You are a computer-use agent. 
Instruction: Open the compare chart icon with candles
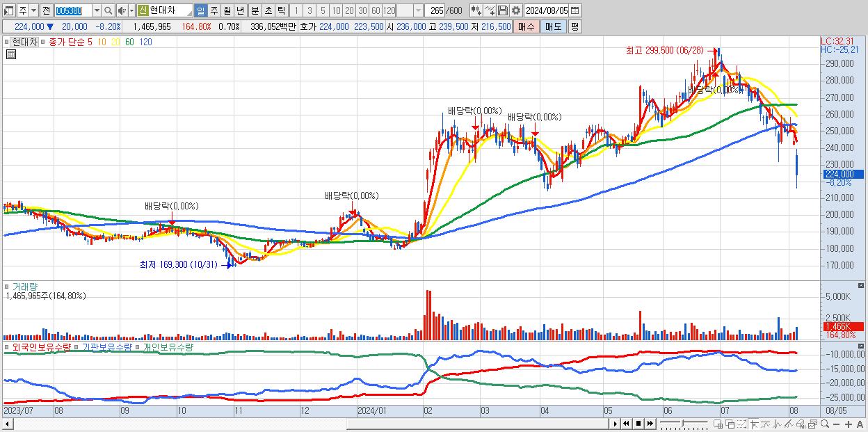click(476, 10)
